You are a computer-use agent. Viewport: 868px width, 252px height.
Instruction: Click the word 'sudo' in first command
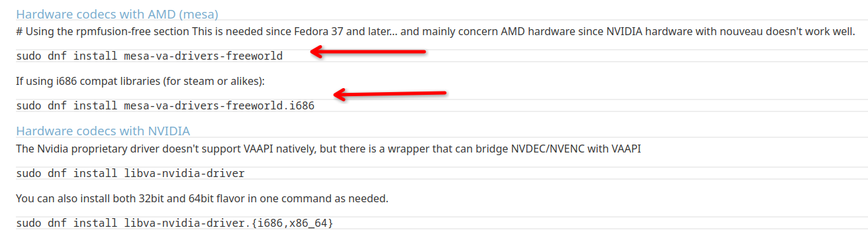tap(28, 56)
